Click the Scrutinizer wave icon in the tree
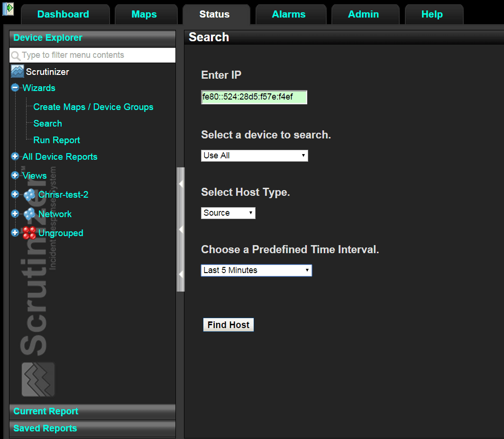 coord(18,71)
